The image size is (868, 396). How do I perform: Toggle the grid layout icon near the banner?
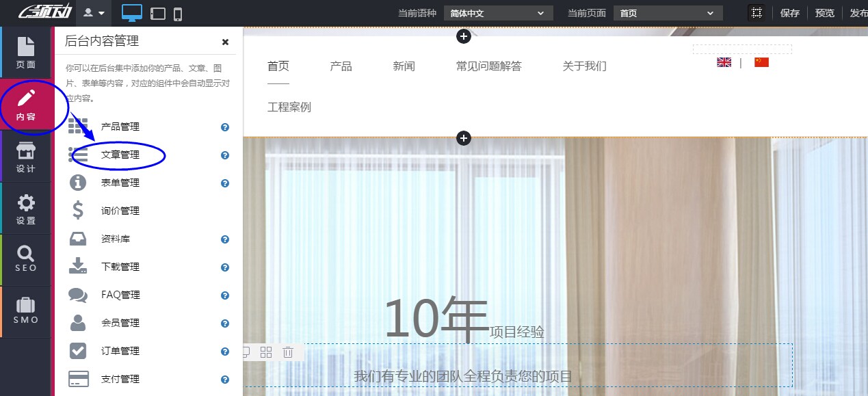(265, 352)
